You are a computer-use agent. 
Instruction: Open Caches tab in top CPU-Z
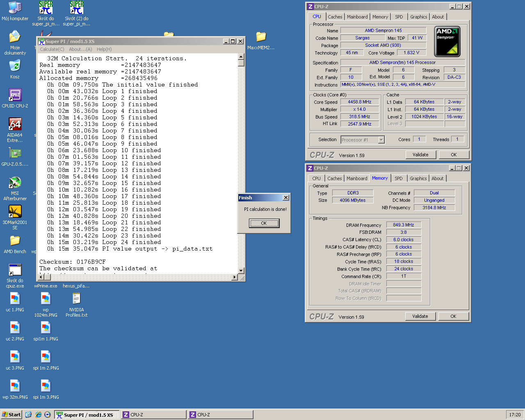335,17
